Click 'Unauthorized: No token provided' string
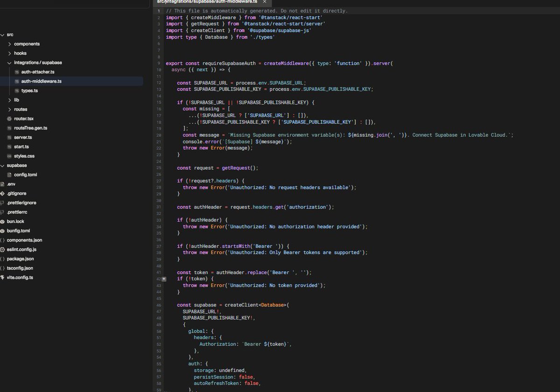560x392 pixels. pos(273,286)
